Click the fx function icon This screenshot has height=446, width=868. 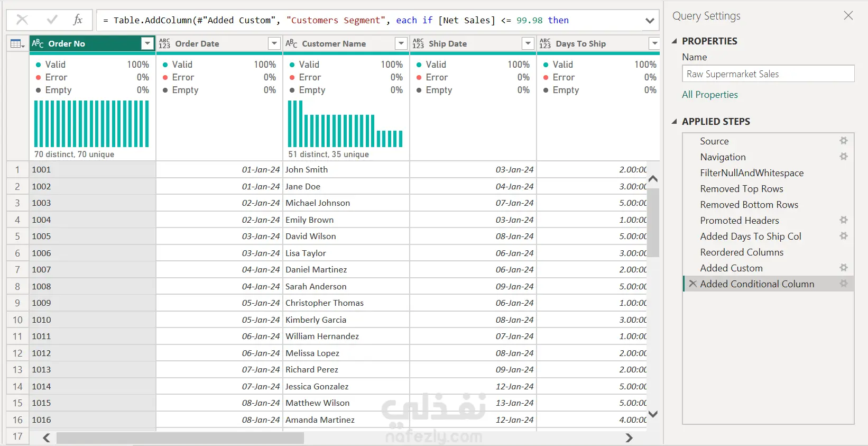point(78,20)
